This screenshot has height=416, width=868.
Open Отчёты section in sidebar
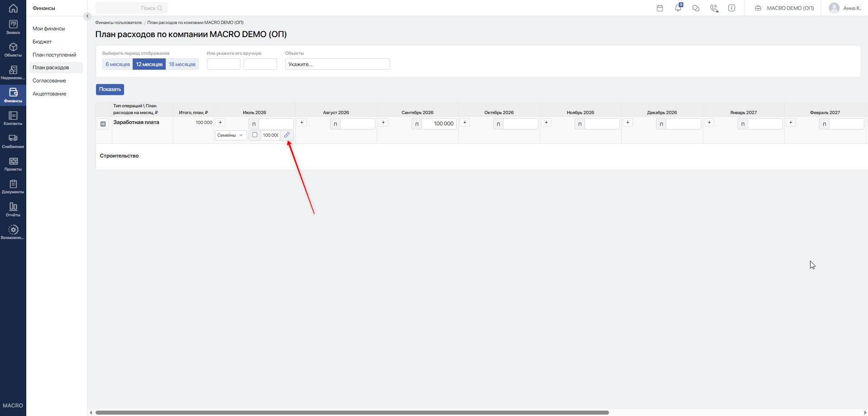pos(13,210)
